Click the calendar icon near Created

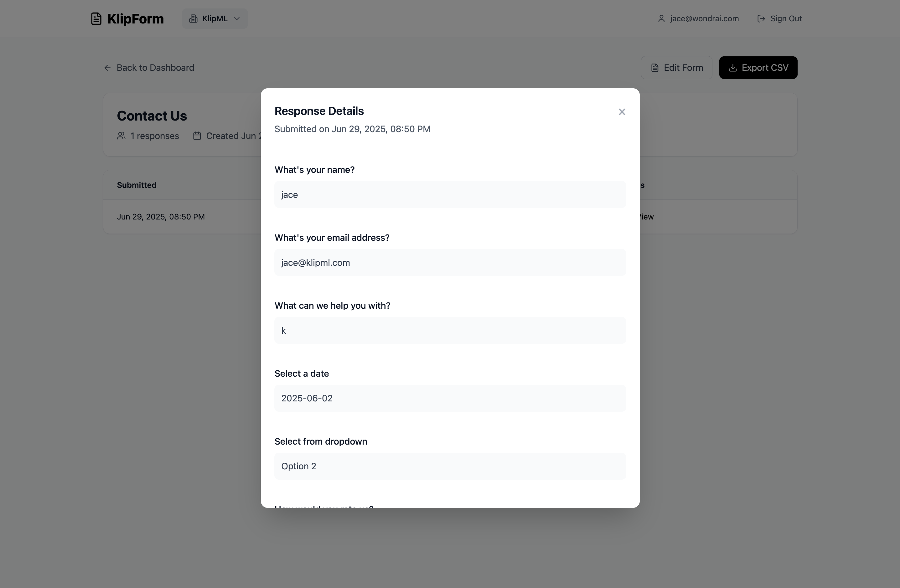(197, 136)
